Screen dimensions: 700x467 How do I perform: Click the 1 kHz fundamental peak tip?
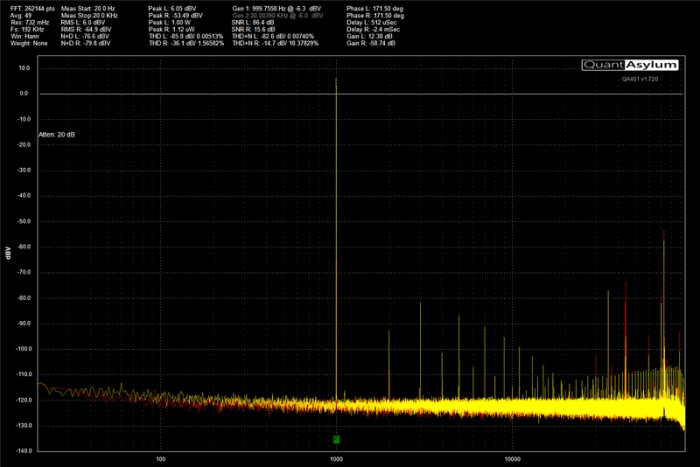(336, 79)
